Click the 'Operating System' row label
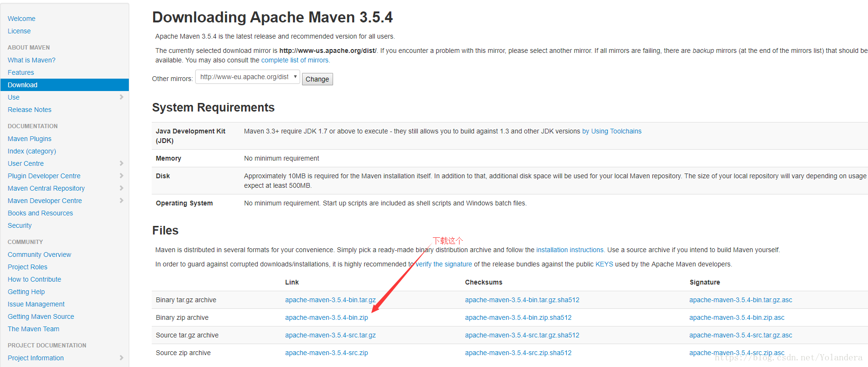 pyautogui.click(x=184, y=203)
